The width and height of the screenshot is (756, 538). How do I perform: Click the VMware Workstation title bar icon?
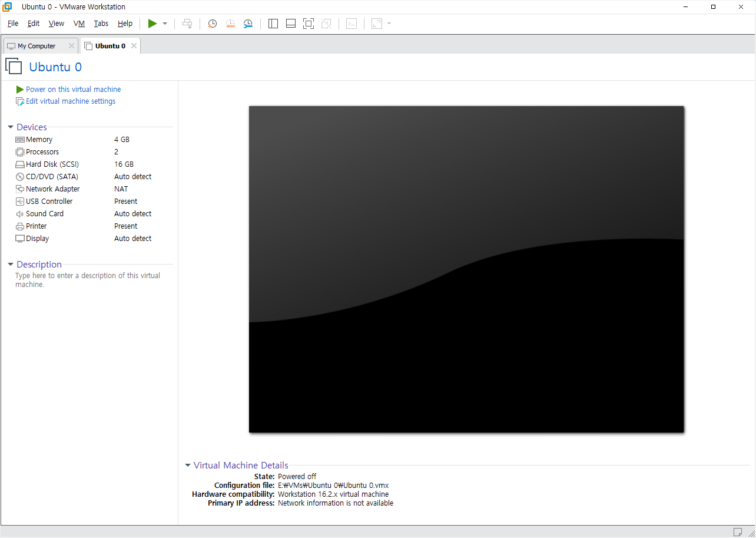pos(7,7)
